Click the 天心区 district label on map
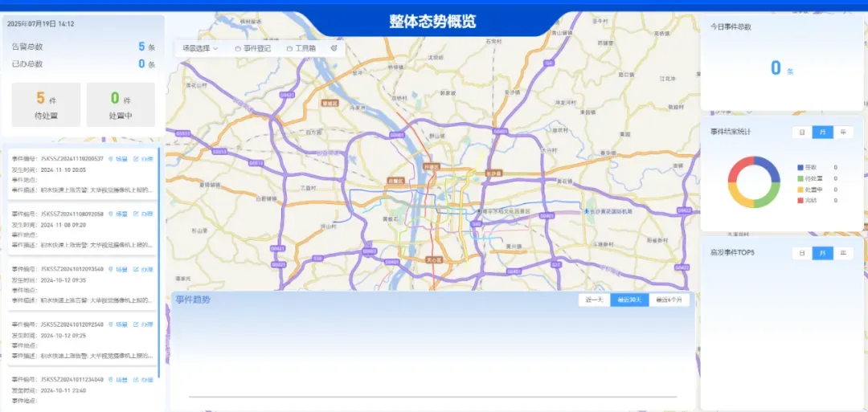The image size is (868, 412). point(433,259)
